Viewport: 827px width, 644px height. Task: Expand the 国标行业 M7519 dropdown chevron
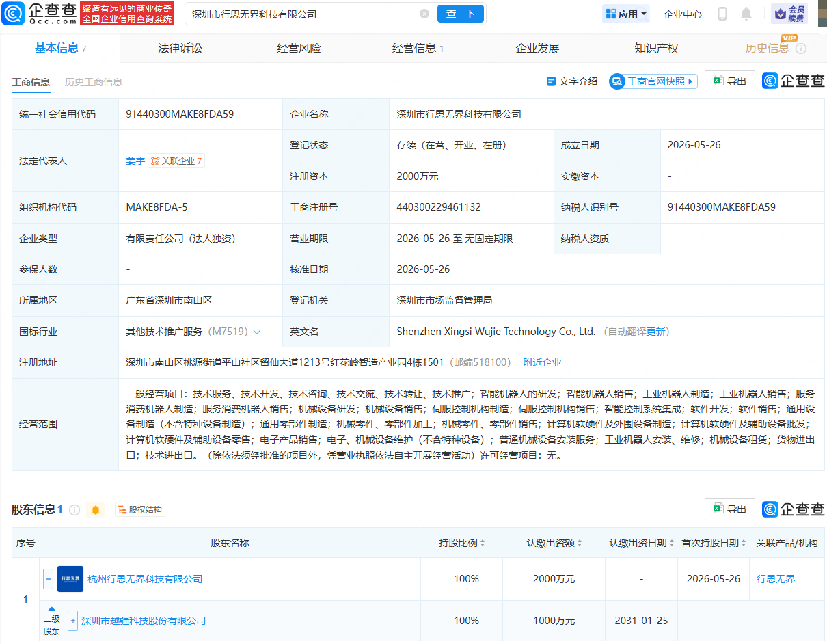(257, 332)
